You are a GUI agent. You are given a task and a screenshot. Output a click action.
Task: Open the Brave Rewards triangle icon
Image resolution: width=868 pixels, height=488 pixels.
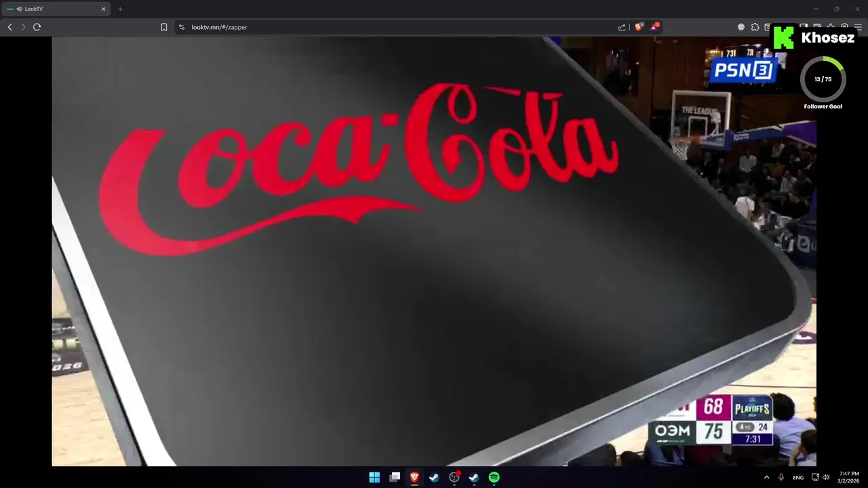654,27
